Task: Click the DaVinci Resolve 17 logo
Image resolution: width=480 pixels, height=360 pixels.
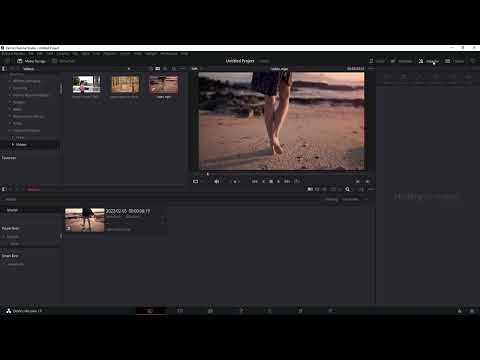Action: (9, 311)
